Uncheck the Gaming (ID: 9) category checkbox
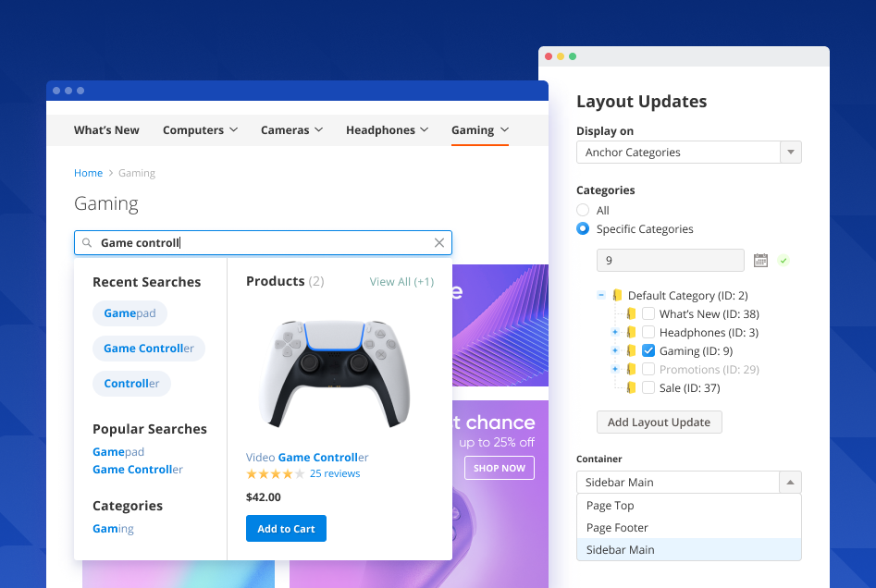This screenshot has width=876, height=588. click(x=649, y=350)
